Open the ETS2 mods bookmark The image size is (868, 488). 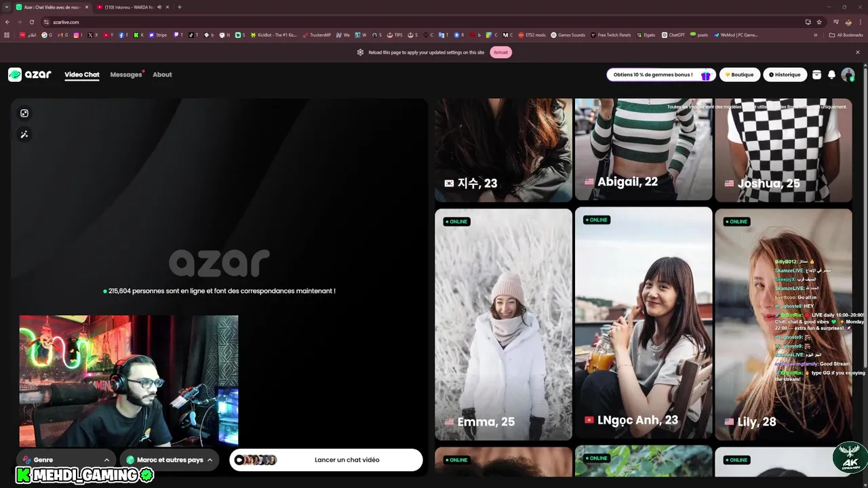pyautogui.click(x=532, y=35)
